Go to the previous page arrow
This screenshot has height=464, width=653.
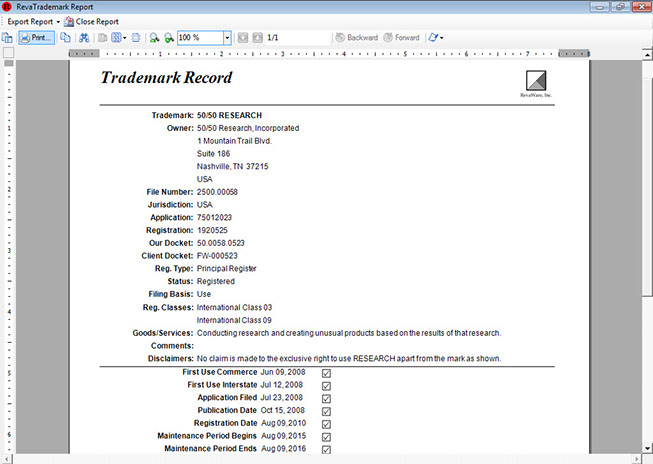coord(241,38)
